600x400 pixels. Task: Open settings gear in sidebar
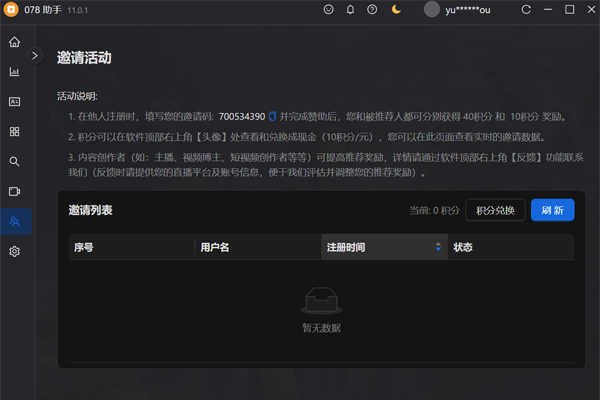tap(14, 251)
